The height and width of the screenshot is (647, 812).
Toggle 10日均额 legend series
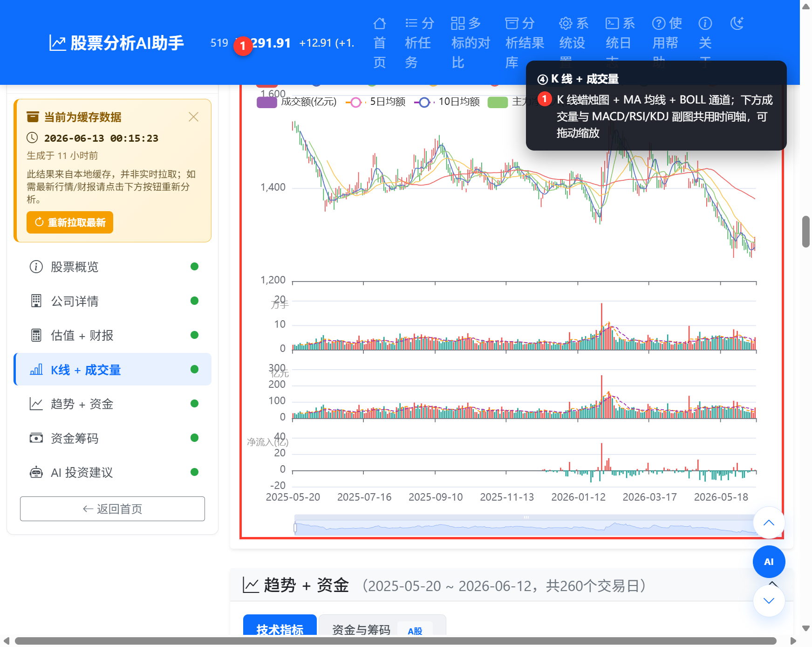[447, 102]
